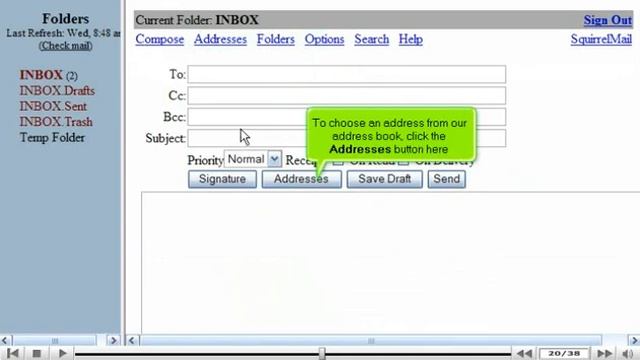Click the Save Draft button
640x360 pixels.
[x=384, y=179]
